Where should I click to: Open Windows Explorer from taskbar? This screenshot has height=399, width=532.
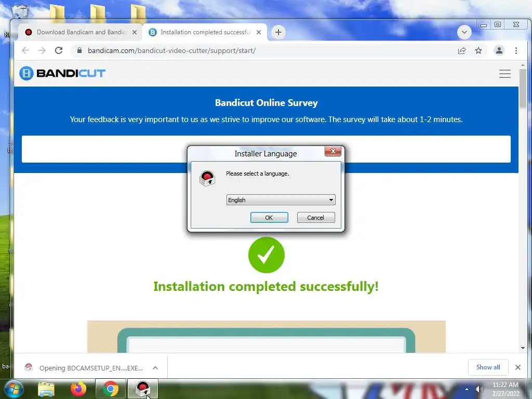[46, 389]
